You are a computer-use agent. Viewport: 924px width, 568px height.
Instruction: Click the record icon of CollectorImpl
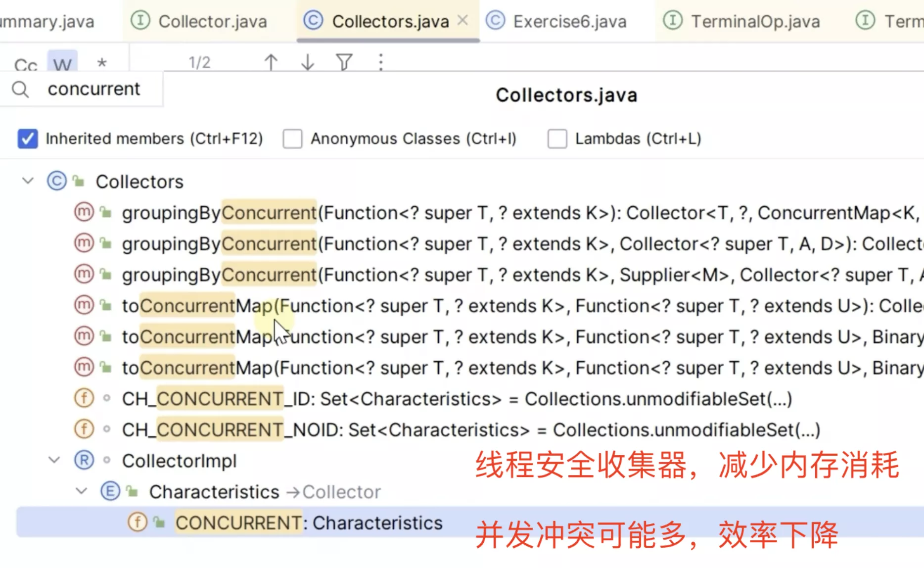point(84,460)
